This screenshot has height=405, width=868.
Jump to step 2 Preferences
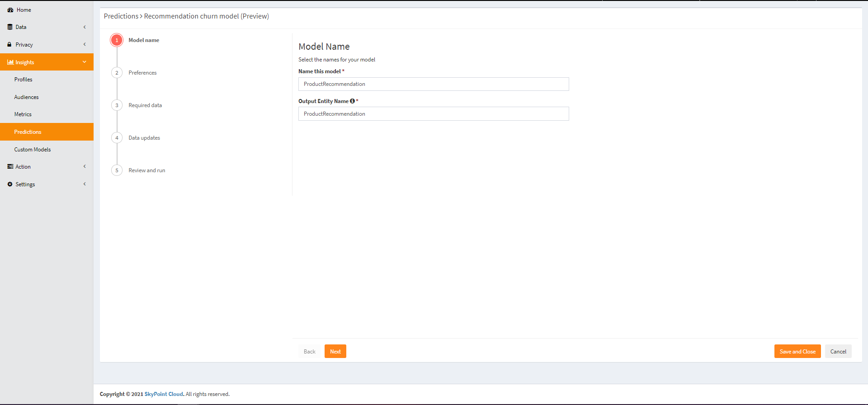[x=117, y=73]
